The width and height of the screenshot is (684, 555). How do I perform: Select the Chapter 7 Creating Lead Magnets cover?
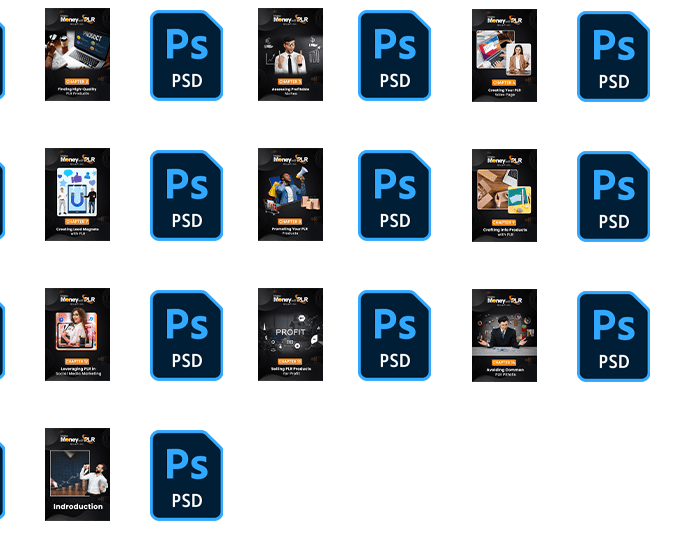77,194
